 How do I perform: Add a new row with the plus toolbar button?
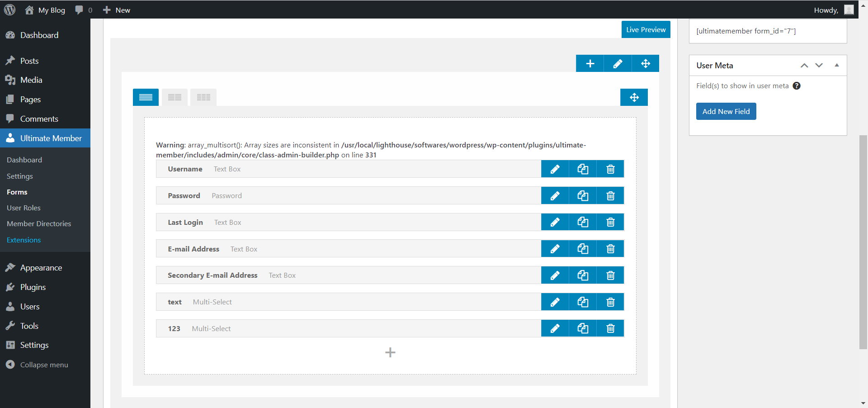(x=590, y=63)
